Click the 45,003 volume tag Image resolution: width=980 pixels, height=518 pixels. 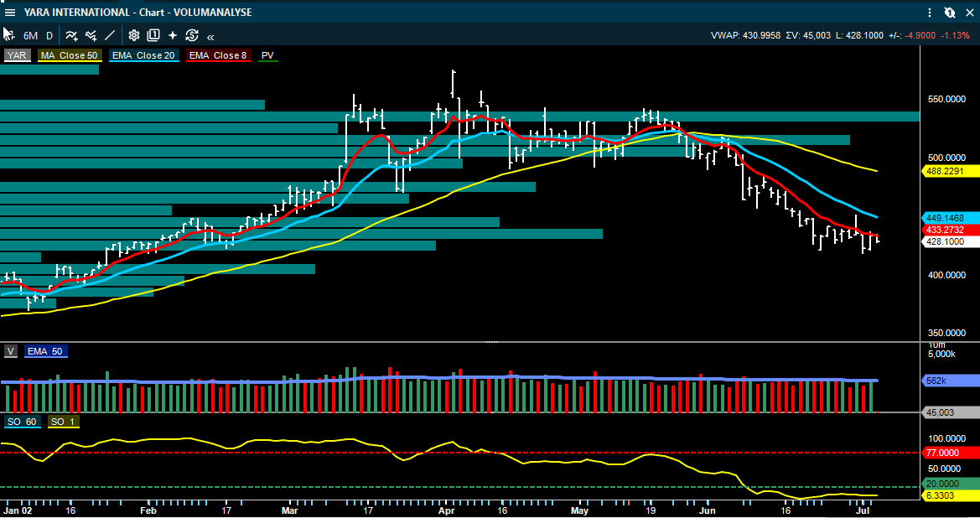pos(950,412)
